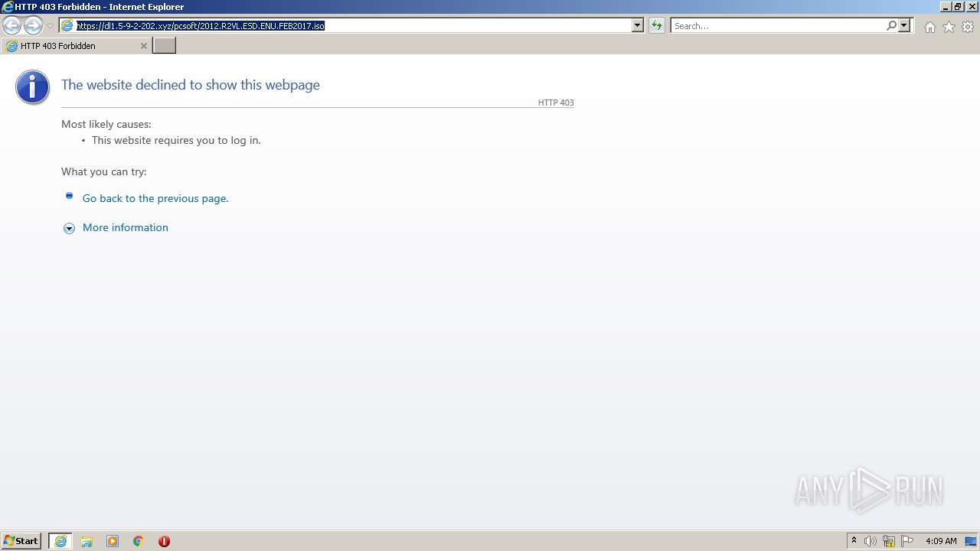Screen dimensions: 980x551
Task: Click the blue information icon
Action: coord(32,86)
